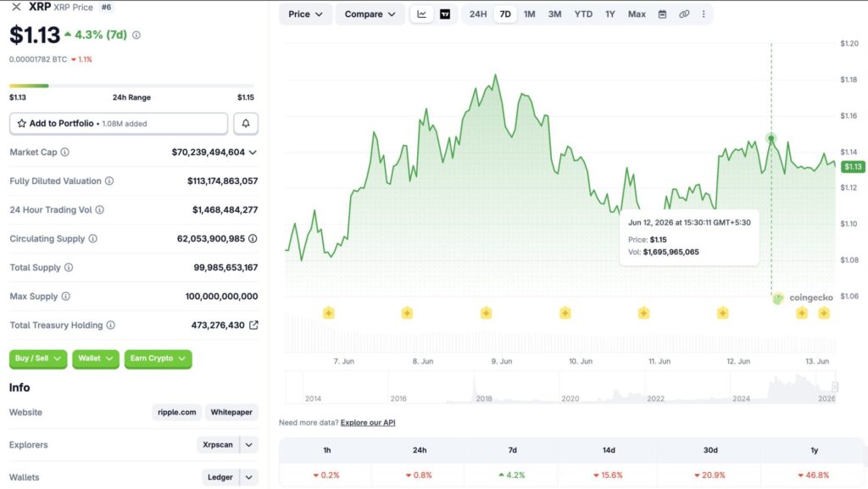Select the Max time range
This screenshot has width=868, height=489.
pyautogui.click(x=637, y=14)
